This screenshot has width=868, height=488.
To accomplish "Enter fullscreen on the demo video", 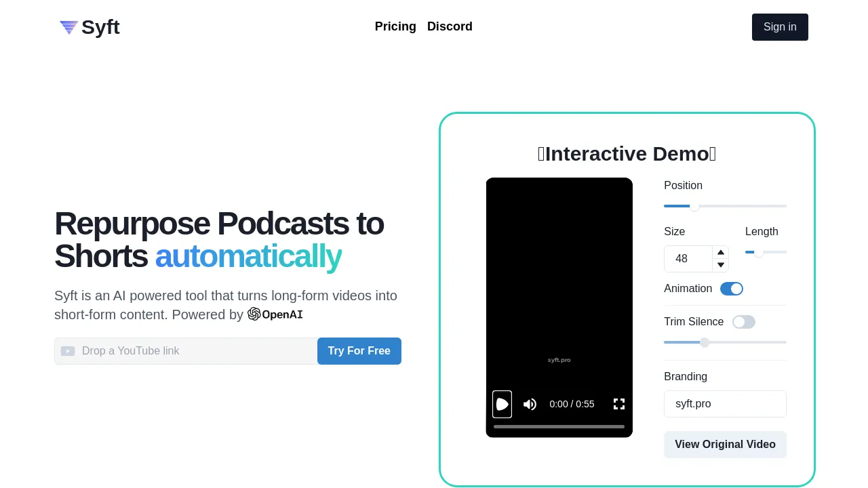I will pos(619,404).
